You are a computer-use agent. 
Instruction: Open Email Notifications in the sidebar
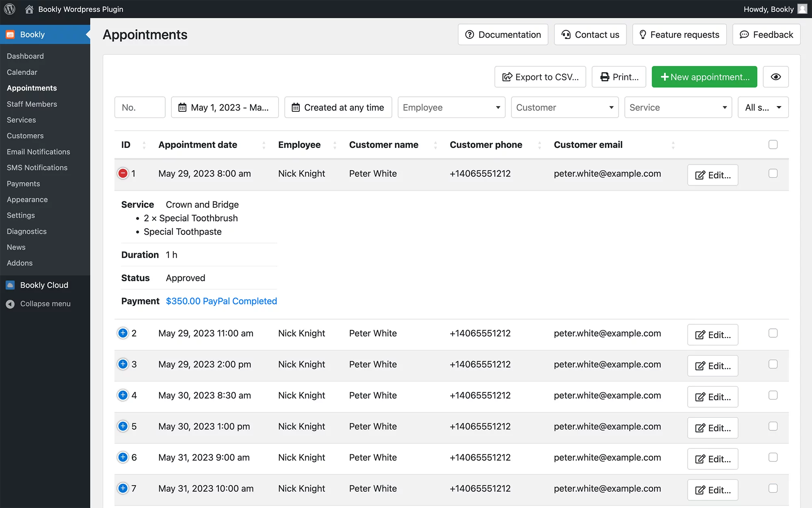pos(38,152)
